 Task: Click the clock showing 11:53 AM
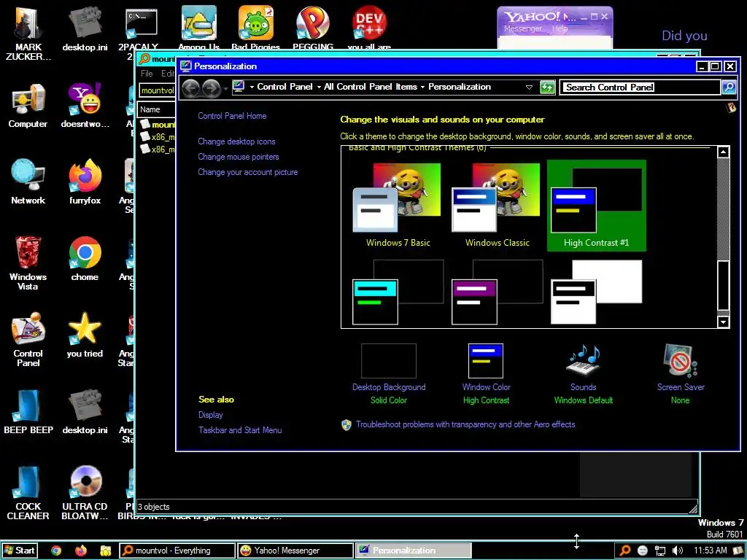pyautogui.click(x=710, y=551)
